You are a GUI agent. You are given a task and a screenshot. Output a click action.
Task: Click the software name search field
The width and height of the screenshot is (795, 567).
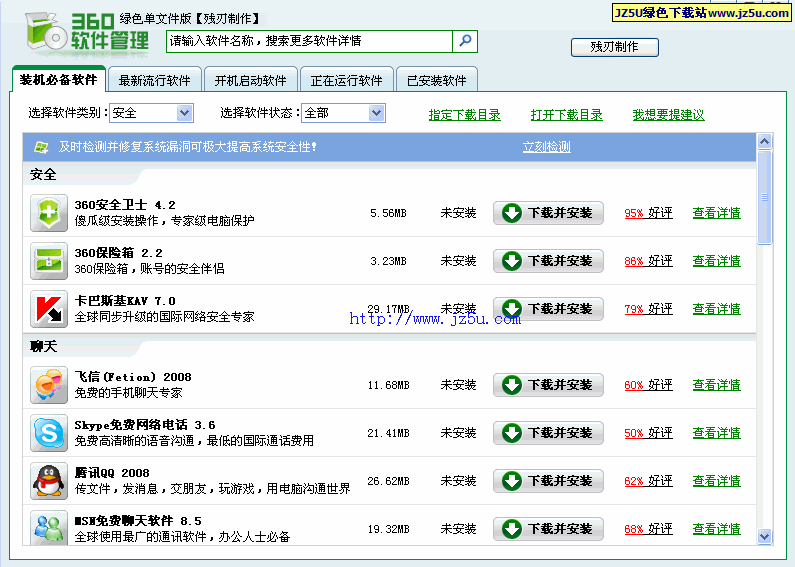(309, 41)
